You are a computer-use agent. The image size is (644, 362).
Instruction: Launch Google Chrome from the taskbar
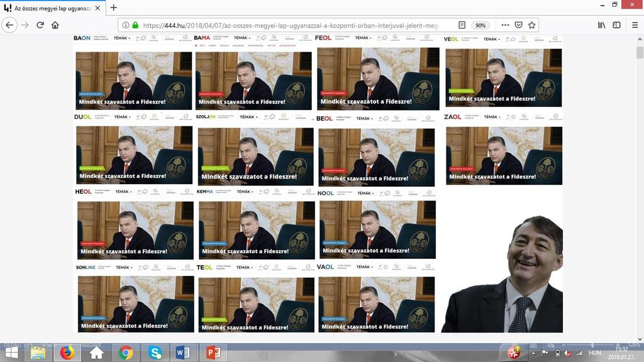(126, 353)
